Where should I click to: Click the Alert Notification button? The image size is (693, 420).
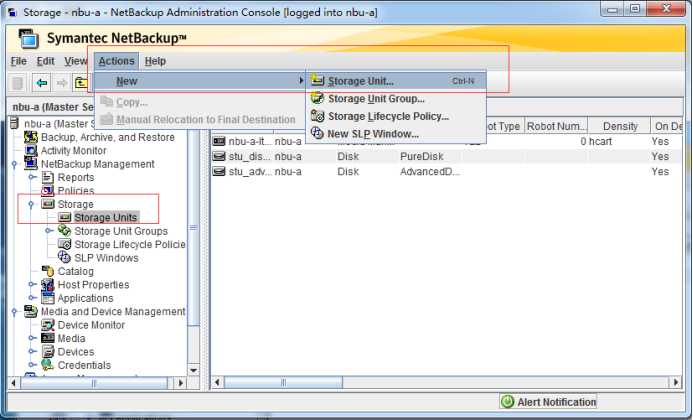pos(548,401)
